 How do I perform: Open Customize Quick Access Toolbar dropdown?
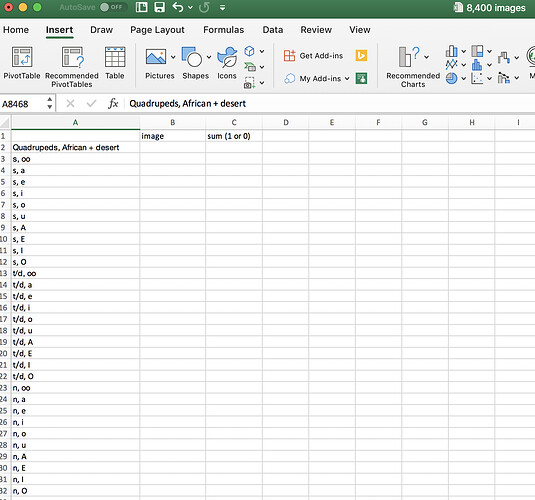[222, 7]
